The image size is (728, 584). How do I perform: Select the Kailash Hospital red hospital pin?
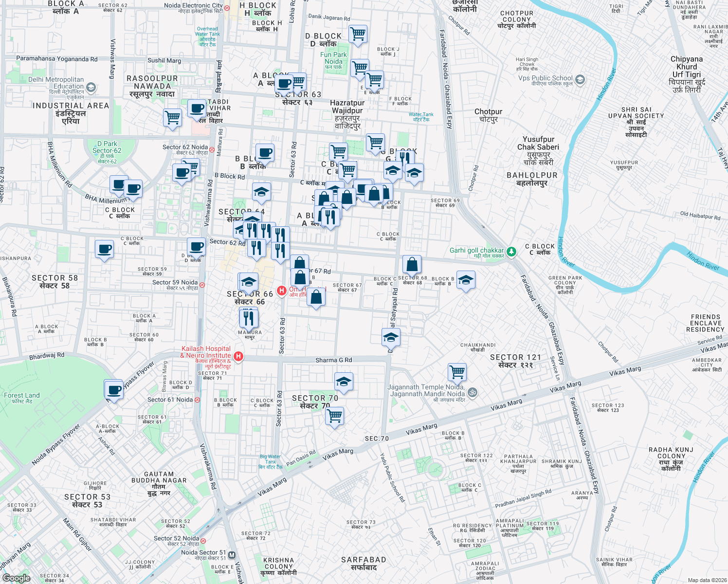[238, 356]
